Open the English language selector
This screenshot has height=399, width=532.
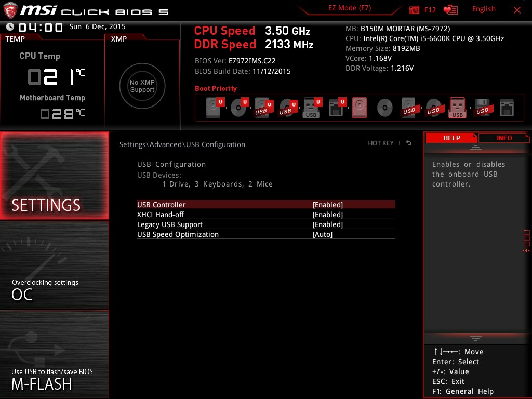(x=484, y=9)
